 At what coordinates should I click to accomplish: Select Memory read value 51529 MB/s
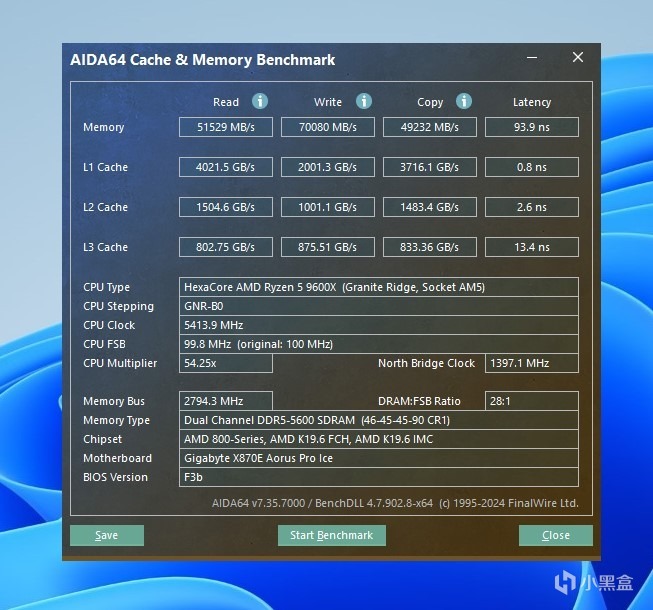(226, 127)
